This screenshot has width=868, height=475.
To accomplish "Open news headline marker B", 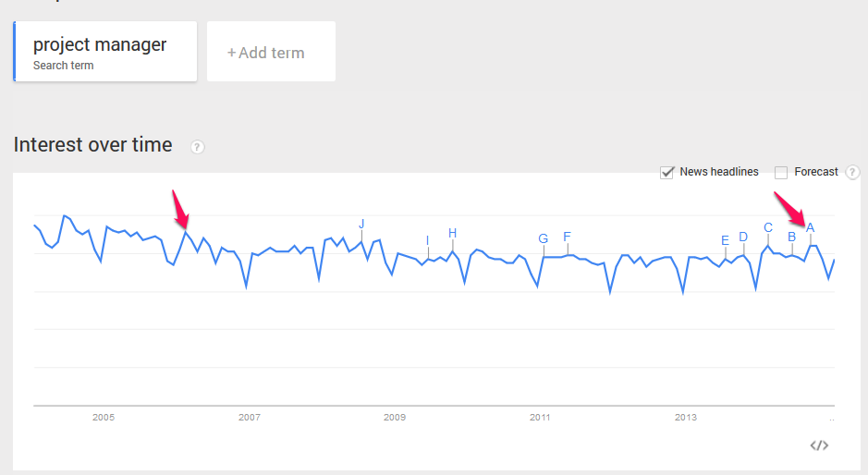I will click(791, 237).
